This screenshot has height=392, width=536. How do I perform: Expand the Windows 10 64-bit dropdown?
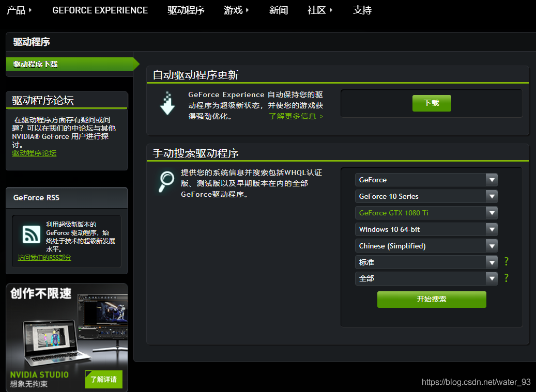point(426,229)
